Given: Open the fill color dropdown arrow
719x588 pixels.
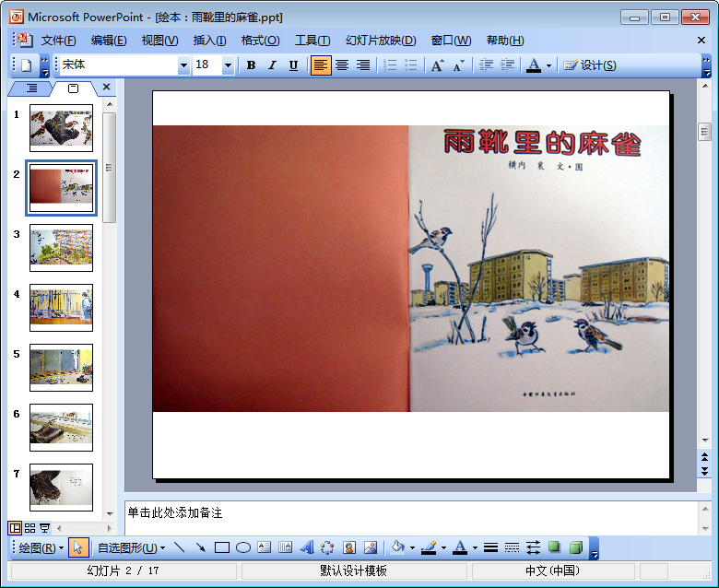Looking at the screenshot, I should pyautogui.click(x=412, y=548).
